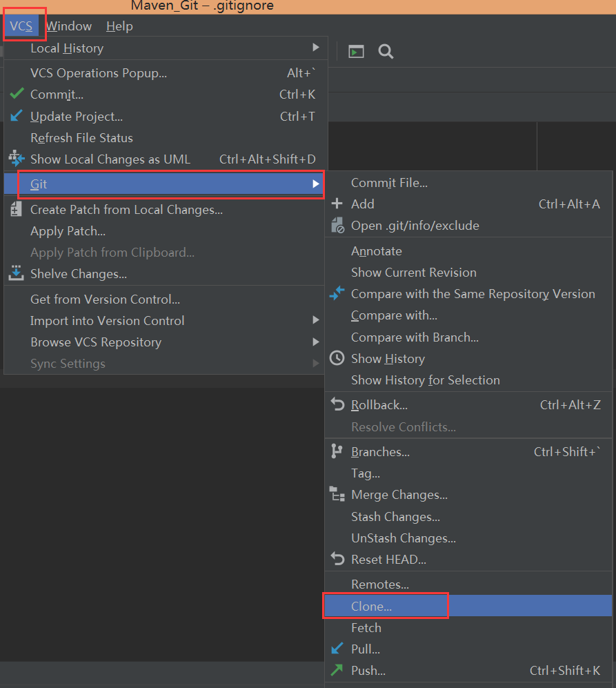Choose Push... entry

[x=468, y=671]
